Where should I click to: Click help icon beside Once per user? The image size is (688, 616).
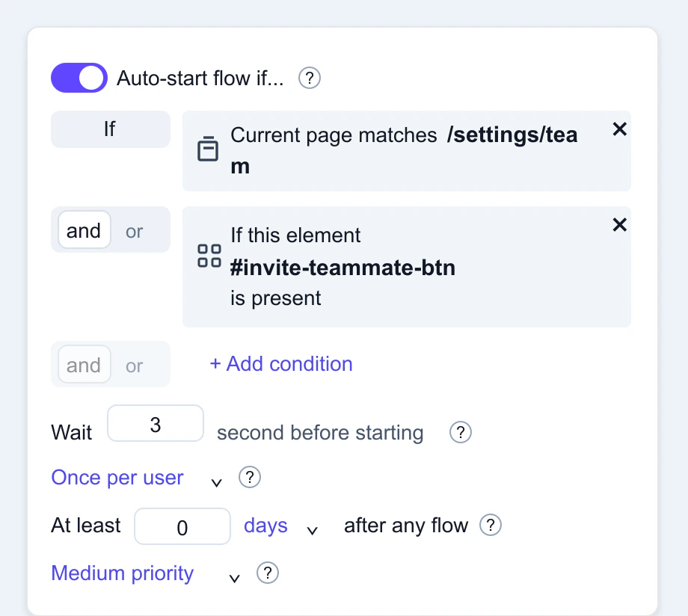coord(250,477)
